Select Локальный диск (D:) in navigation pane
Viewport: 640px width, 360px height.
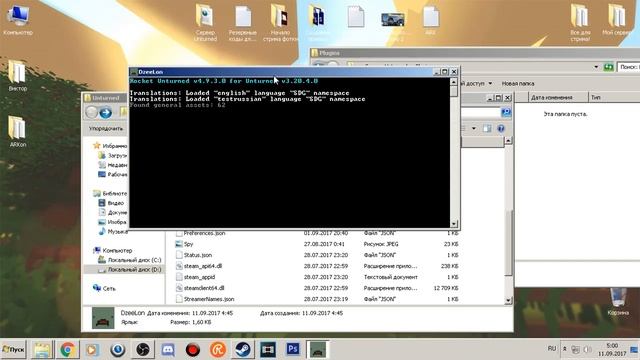coord(130,270)
